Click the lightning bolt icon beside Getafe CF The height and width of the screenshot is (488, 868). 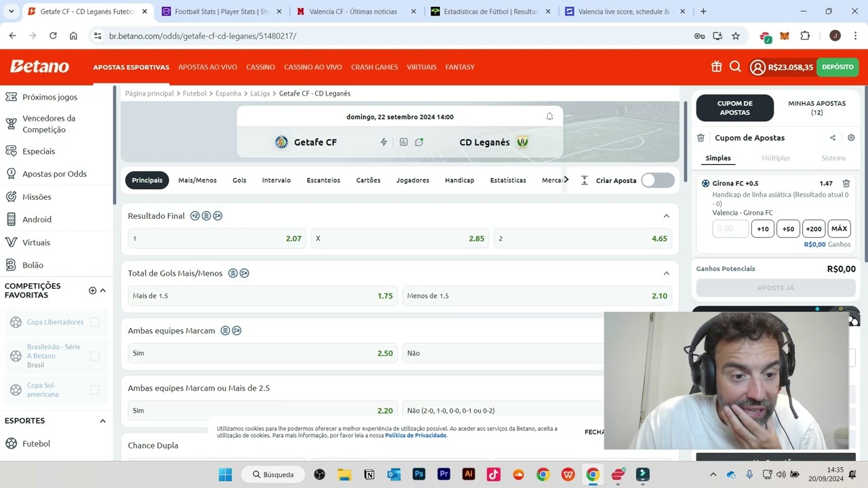tap(384, 142)
